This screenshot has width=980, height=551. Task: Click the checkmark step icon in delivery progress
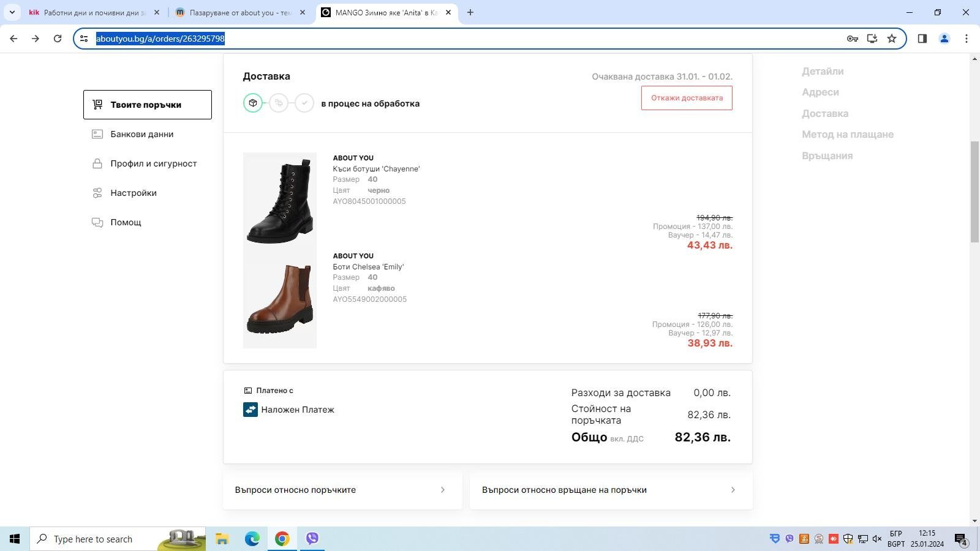[304, 103]
